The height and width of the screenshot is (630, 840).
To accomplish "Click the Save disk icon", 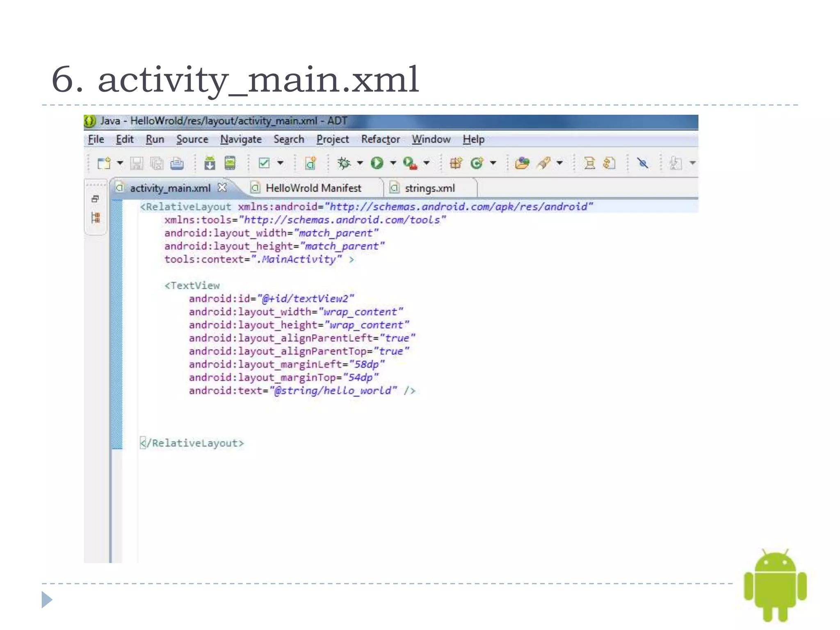I will 137,163.
